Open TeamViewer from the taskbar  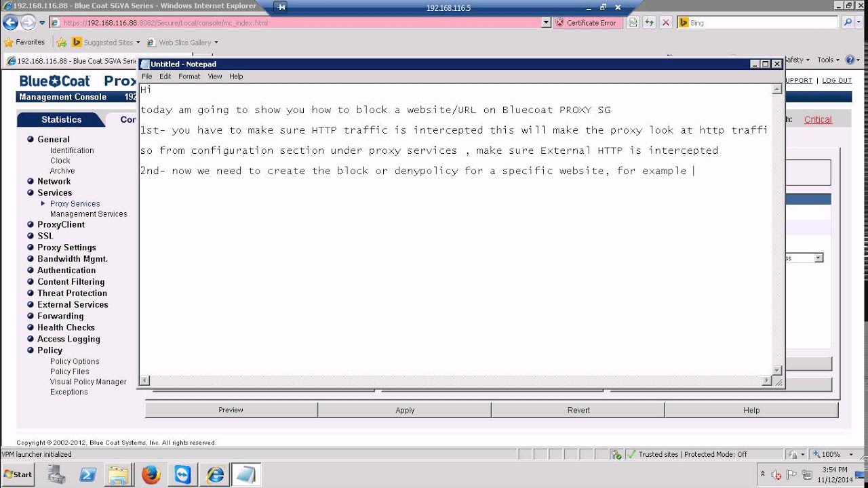click(x=182, y=474)
